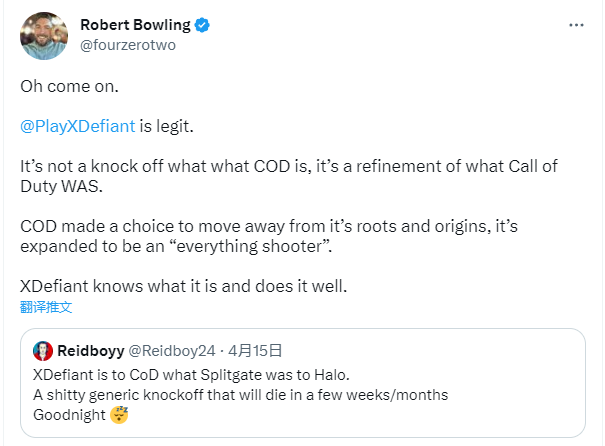Click the 'shitty generic knockoff' line in quote
The image size is (605, 446).
(x=240, y=395)
